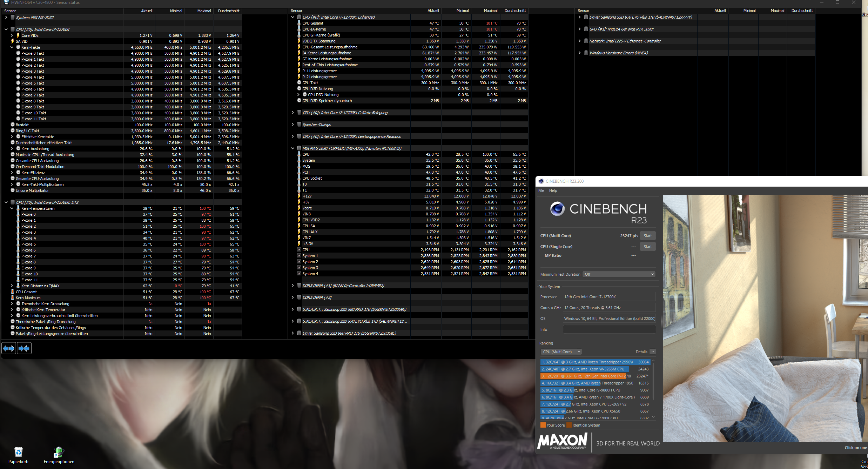Click the HWiNFO64 title bar icon
This screenshot has height=469, width=868.
pyautogui.click(x=6, y=2)
